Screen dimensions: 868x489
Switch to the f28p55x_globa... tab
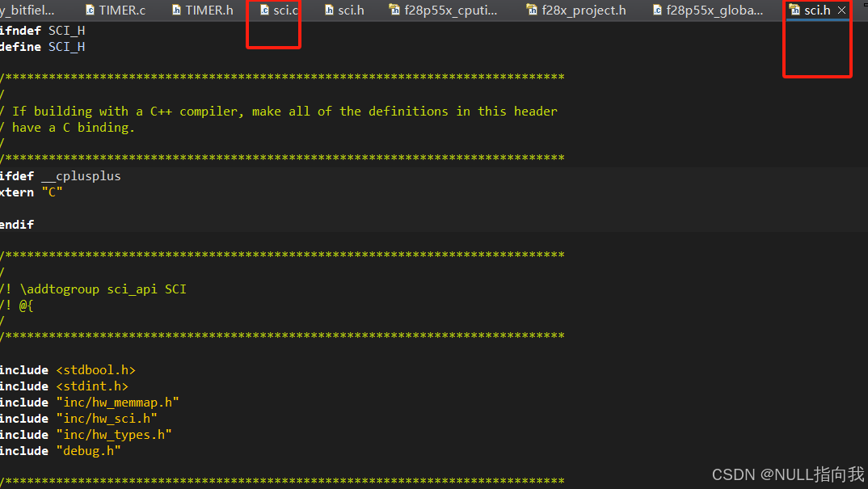click(708, 10)
